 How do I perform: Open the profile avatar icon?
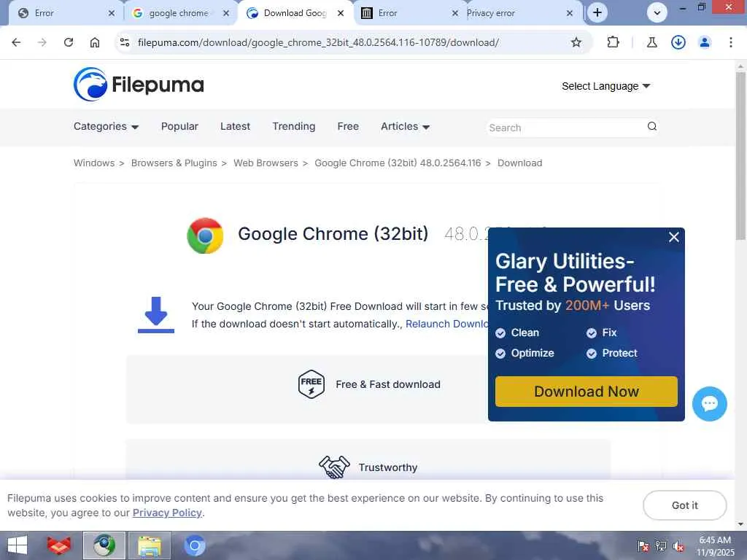pyautogui.click(x=705, y=42)
